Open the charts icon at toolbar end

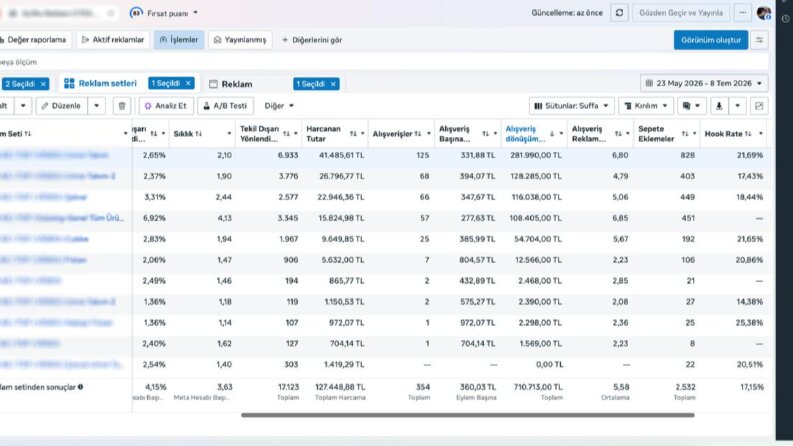(759, 106)
